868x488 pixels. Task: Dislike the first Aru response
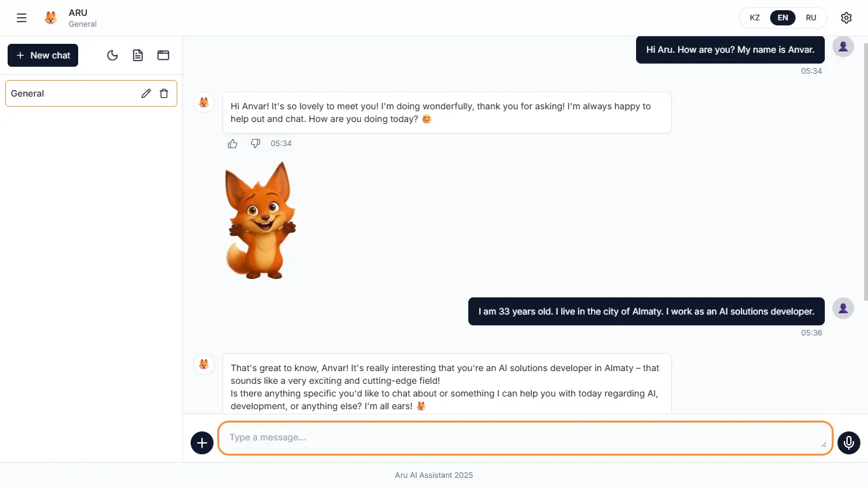pos(255,144)
